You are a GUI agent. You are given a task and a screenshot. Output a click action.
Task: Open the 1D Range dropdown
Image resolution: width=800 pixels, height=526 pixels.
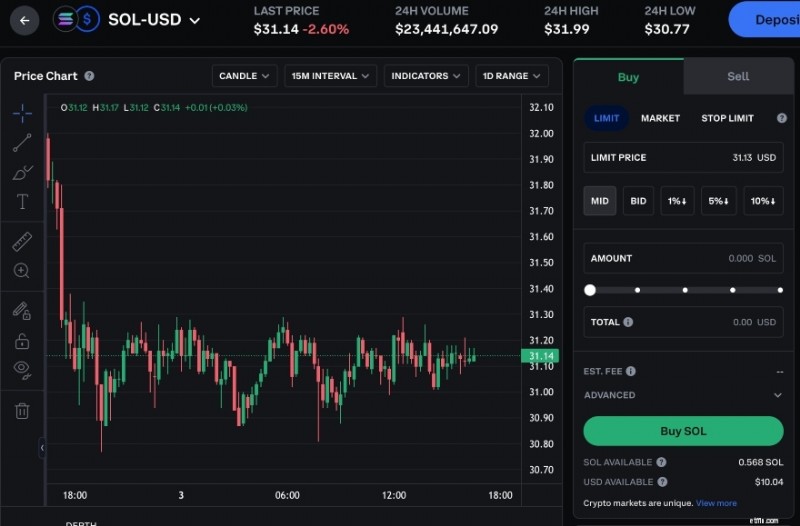[x=512, y=76]
